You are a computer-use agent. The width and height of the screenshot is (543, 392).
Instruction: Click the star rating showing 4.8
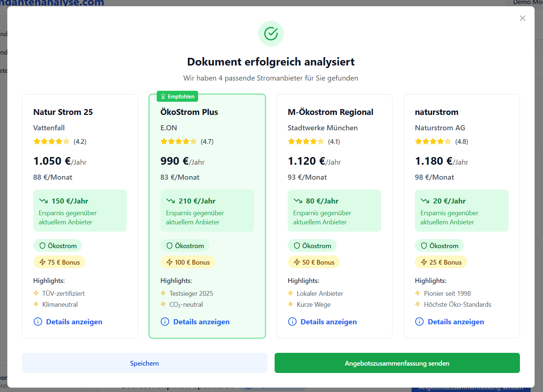pyautogui.click(x=433, y=141)
